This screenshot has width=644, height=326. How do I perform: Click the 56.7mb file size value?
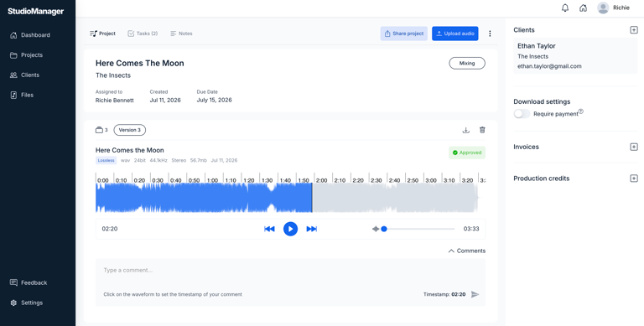click(x=199, y=161)
